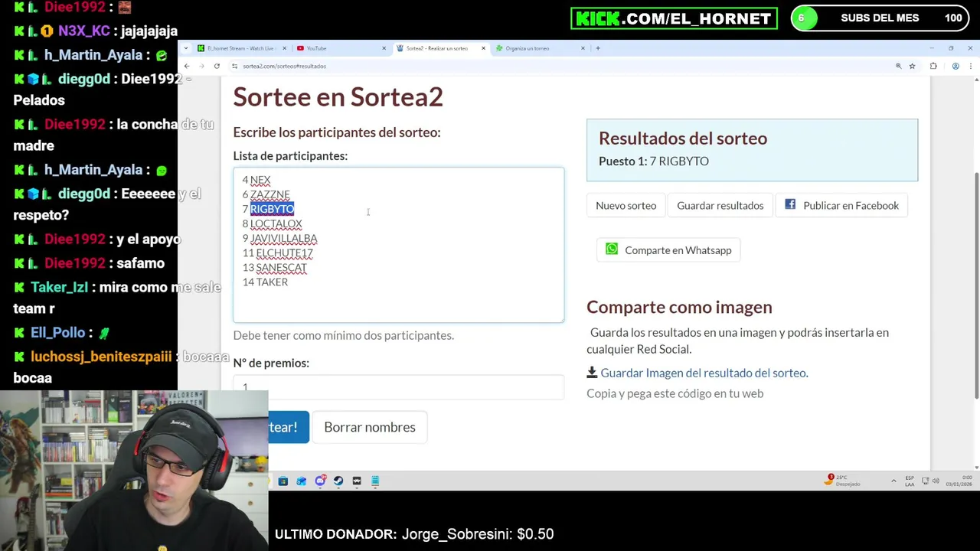This screenshot has width=980, height=551.
Task: Click the download icon before Guardar Imagen
Action: pyautogui.click(x=592, y=373)
